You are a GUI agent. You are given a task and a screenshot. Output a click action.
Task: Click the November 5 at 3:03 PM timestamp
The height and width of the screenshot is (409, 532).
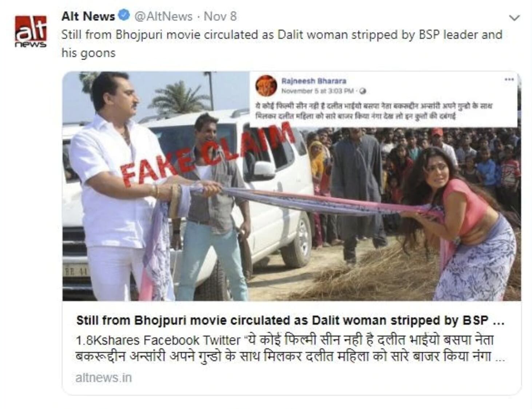tap(318, 91)
